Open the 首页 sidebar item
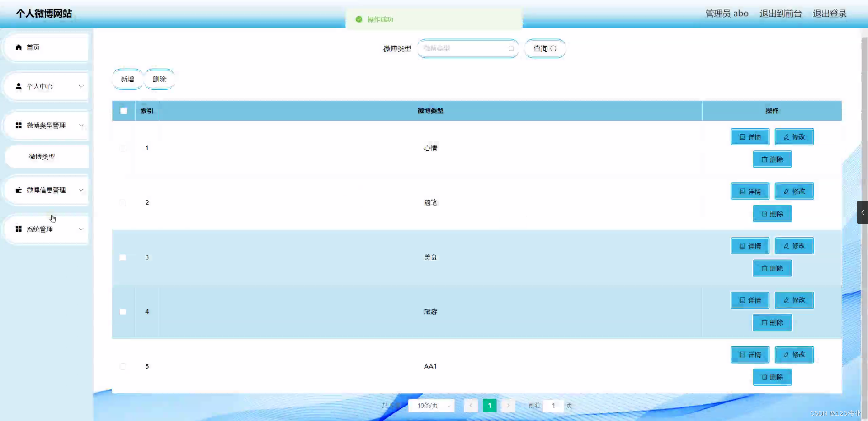868x421 pixels. (x=32, y=47)
